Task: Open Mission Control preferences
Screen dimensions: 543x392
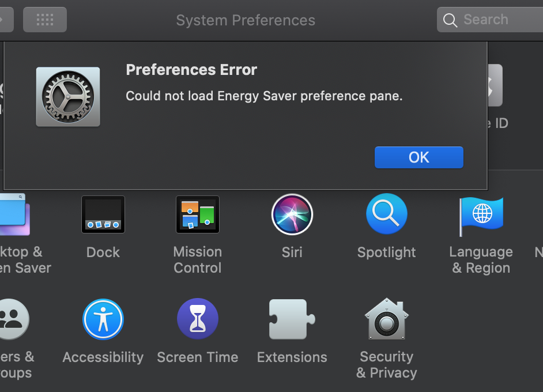Action: [197, 214]
